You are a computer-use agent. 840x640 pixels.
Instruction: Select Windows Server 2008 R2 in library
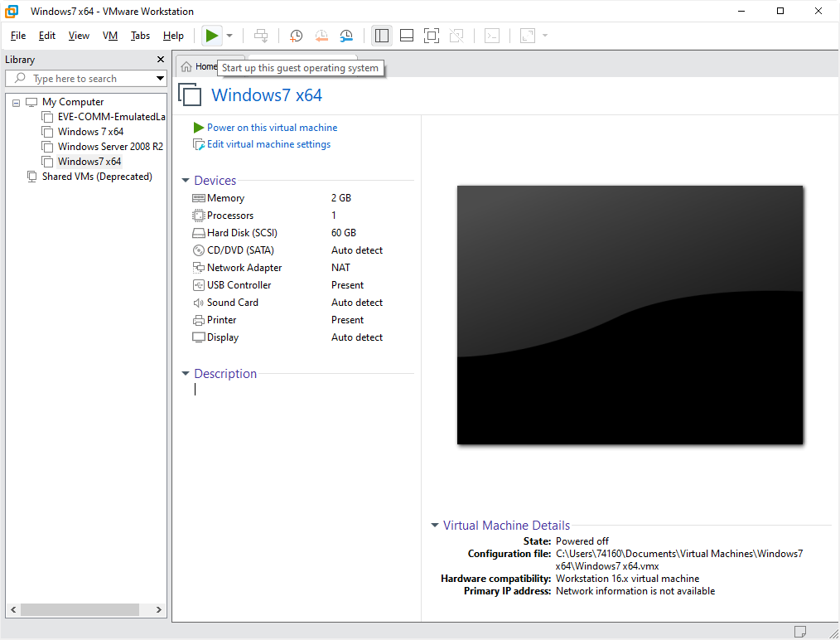[110, 147]
